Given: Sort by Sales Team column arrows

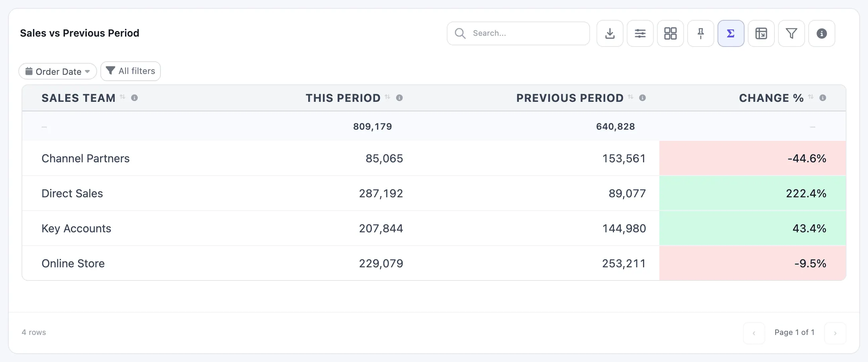Looking at the screenshot, I should 123,97.
